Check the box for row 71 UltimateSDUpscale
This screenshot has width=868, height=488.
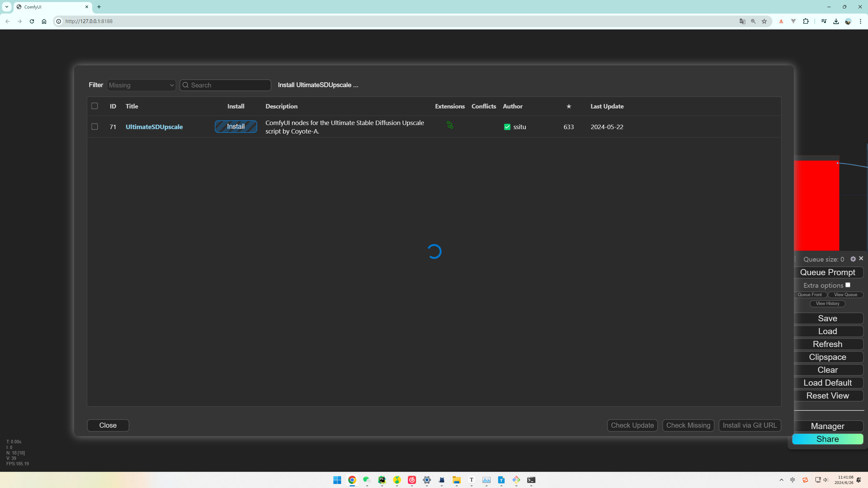pyautogui.click(x=95, y=127)
